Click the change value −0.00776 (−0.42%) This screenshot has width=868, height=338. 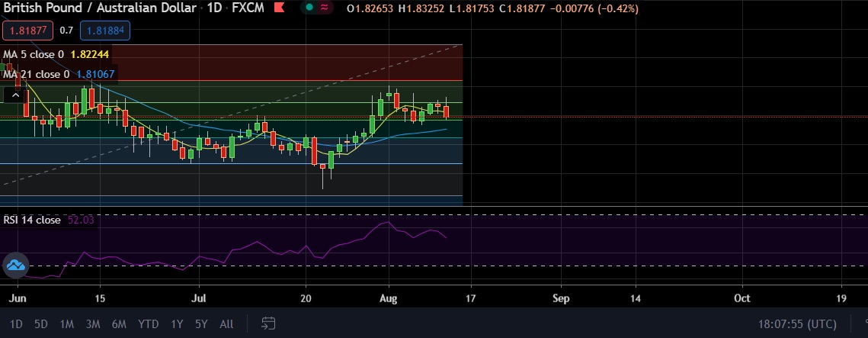[x=594, y=8]
